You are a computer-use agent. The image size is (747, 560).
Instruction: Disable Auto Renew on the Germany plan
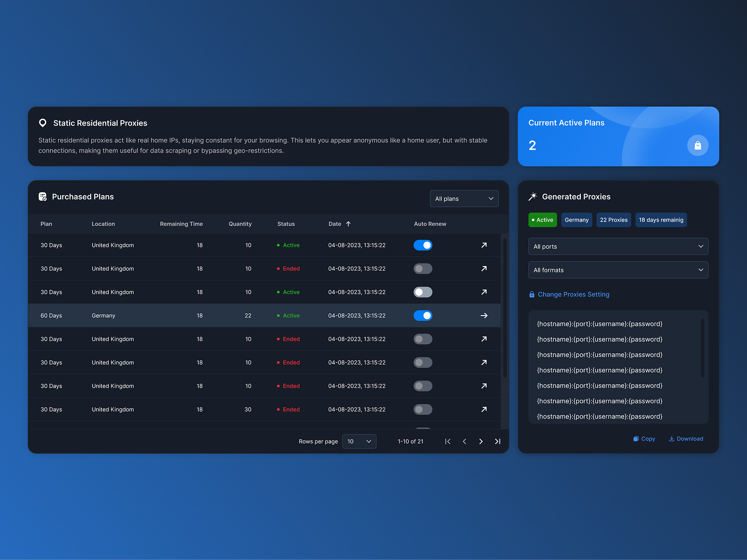pos(423,315)
